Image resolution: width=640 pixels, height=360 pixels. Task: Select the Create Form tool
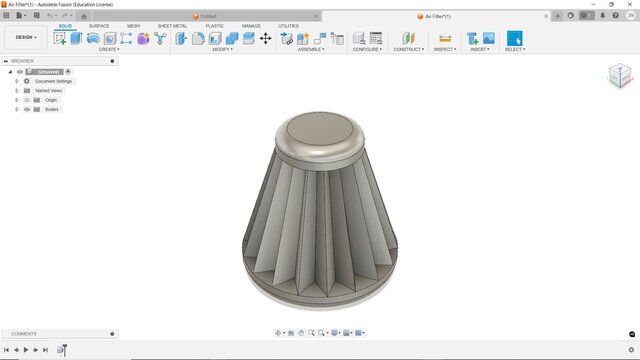(x=143, y=39)
